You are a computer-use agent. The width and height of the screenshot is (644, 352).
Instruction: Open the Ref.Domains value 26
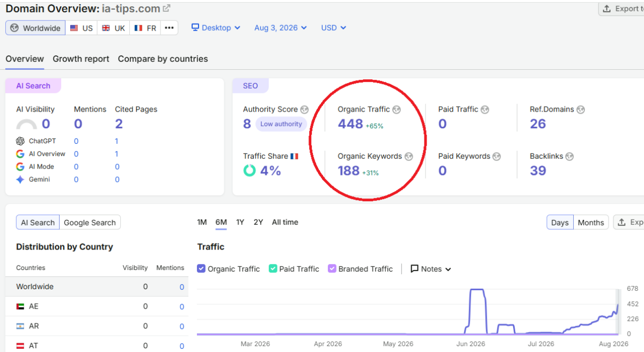(x=538, y=124)
